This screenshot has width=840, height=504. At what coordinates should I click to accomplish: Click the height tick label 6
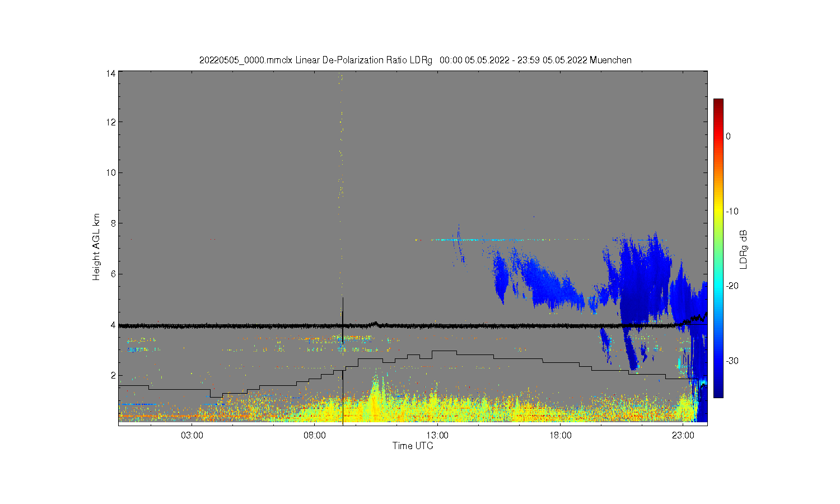pos(113,274)
